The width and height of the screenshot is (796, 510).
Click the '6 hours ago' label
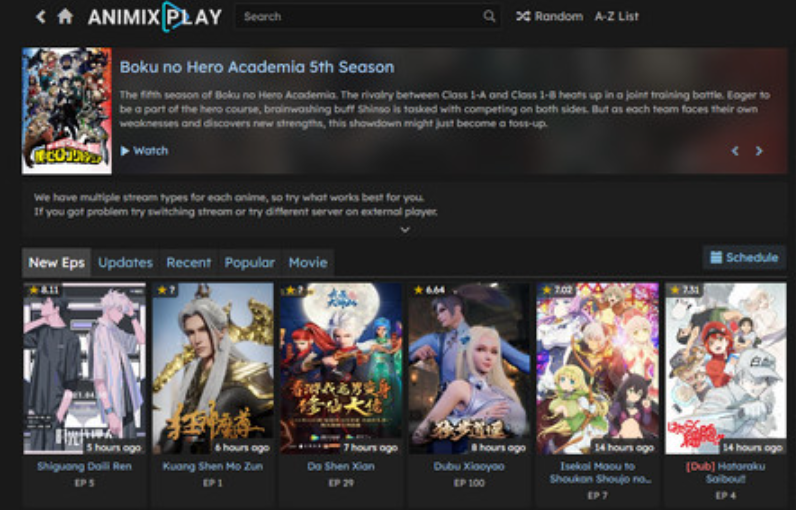pyautogui.click(x=242, y=448)
